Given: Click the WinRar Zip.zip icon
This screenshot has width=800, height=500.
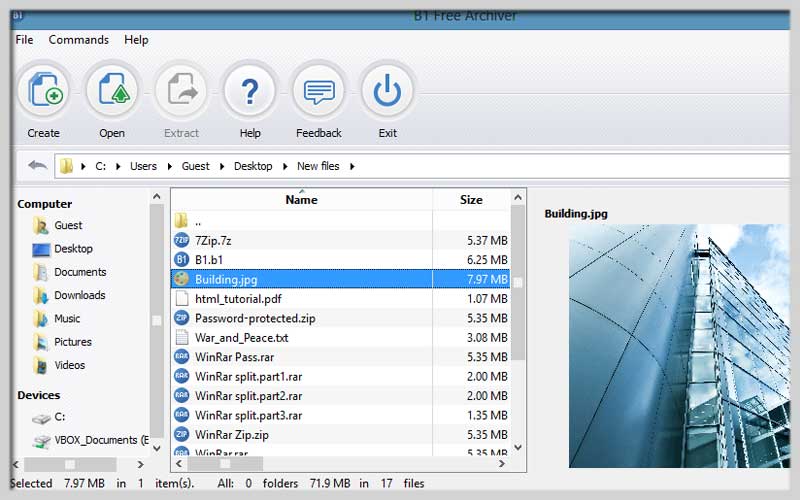Looking at the screenshot, I should coord(182,434).
